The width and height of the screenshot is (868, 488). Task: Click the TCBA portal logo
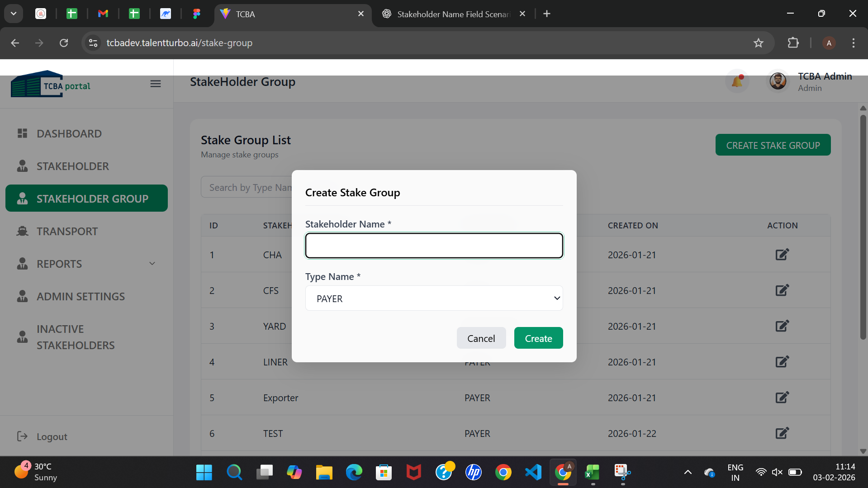(51, 84)
